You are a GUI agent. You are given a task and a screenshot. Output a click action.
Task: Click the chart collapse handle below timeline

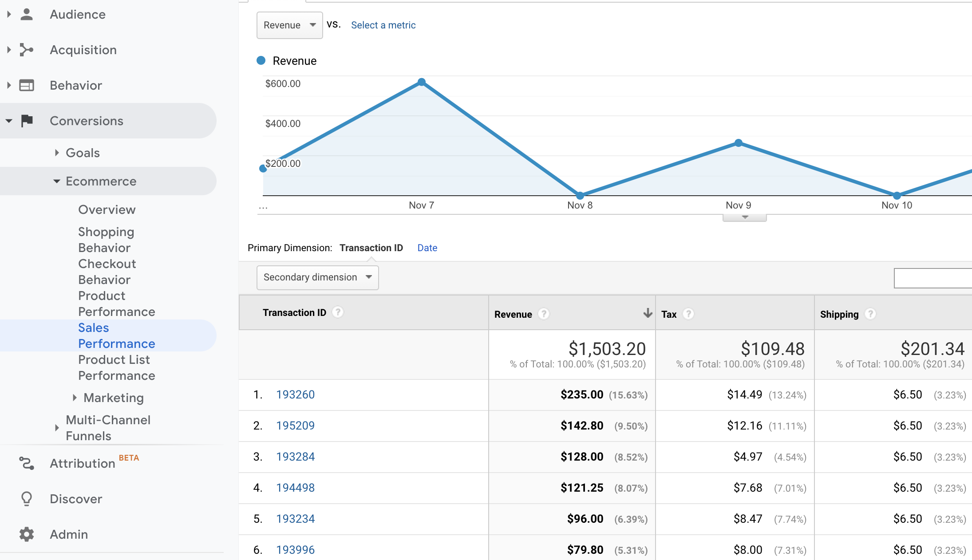(x=744, y=217)
